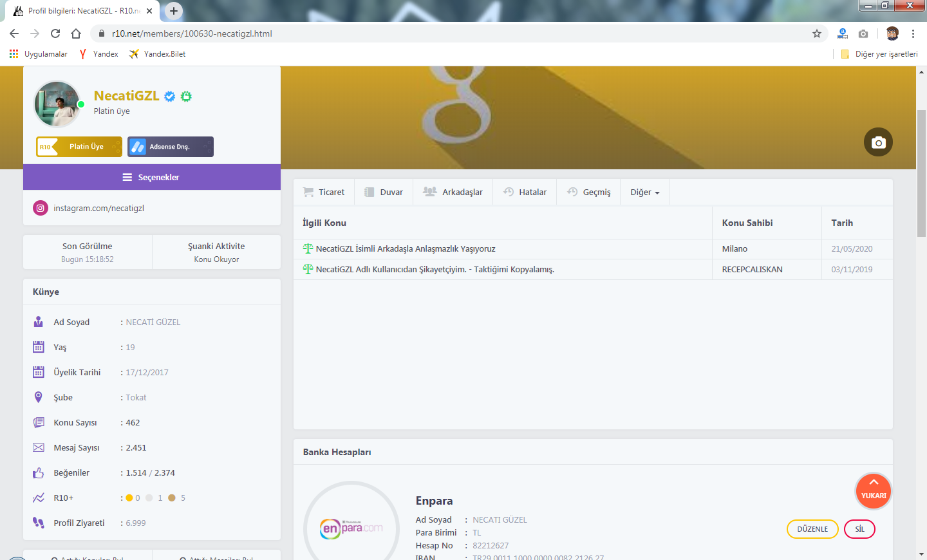
Task: Open the Yandex.Bilet bookmark
Action: [157, 54]
